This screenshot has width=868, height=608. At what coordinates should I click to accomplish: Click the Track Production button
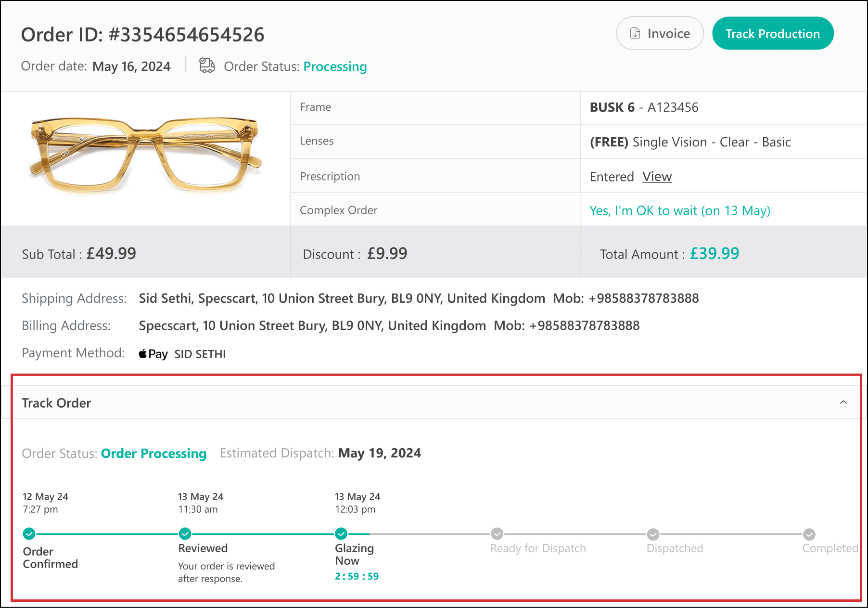[773, 33]
